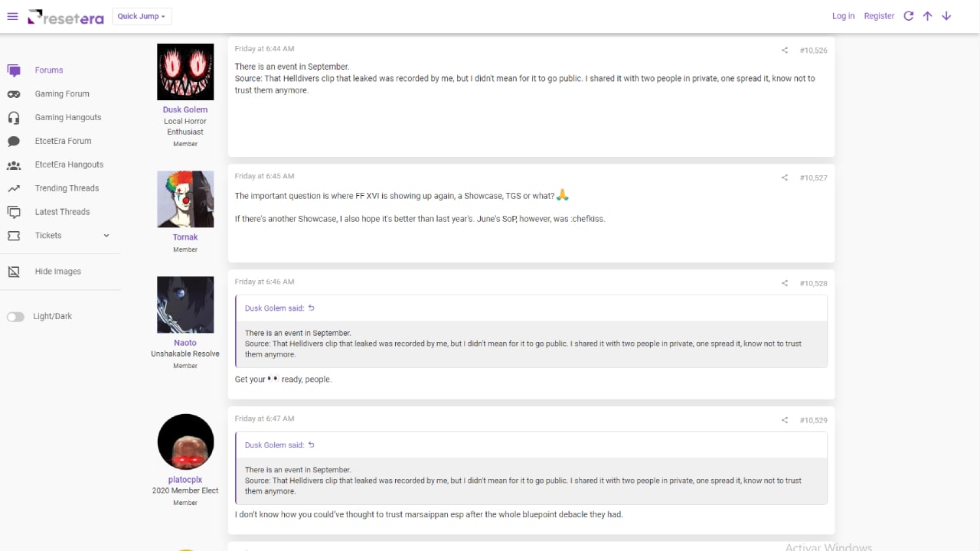Screen dimensions: 980x551
Task: Open the Tornak username profile link
Action: tap(185, 237)
